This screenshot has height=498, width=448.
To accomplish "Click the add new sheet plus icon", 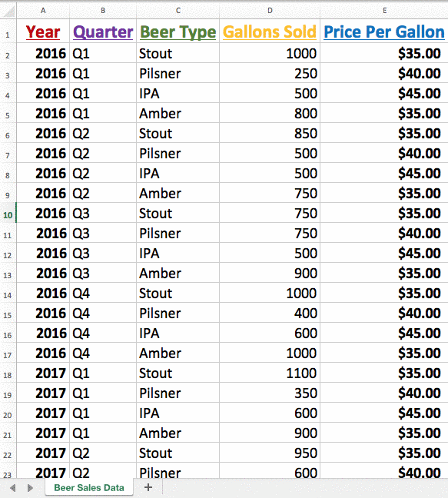I will pos(148,487).
